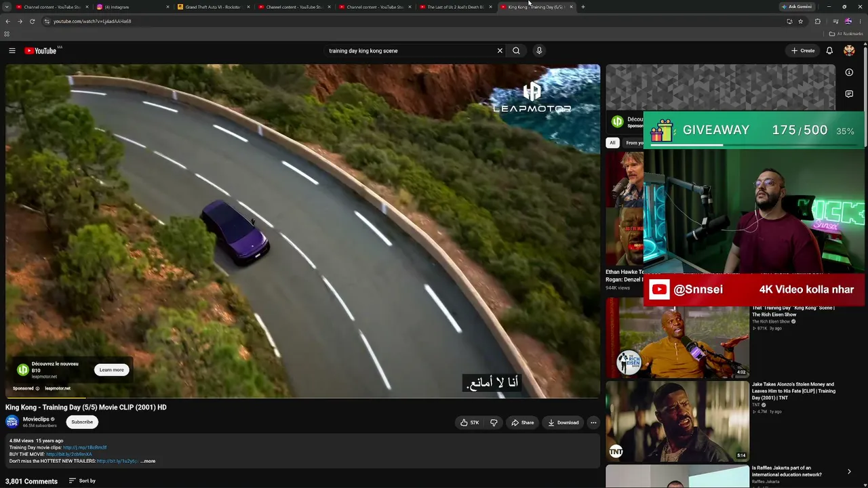Click the install app icon in address bar
868x488 pixels.
click(789, 21)
